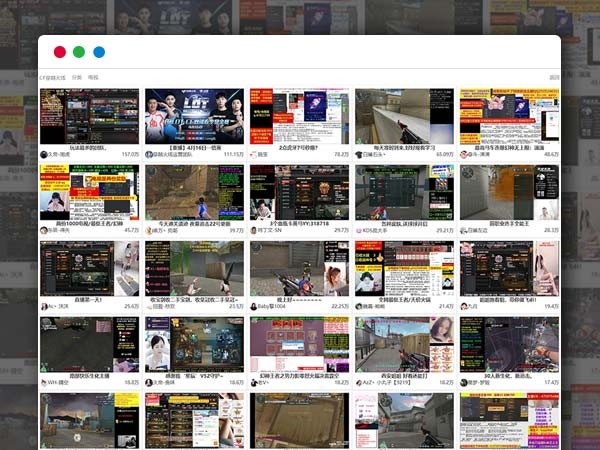Click streamer avatar beside 111.1万 viewer count
This screenshot has height=450, width=600.
149,155
